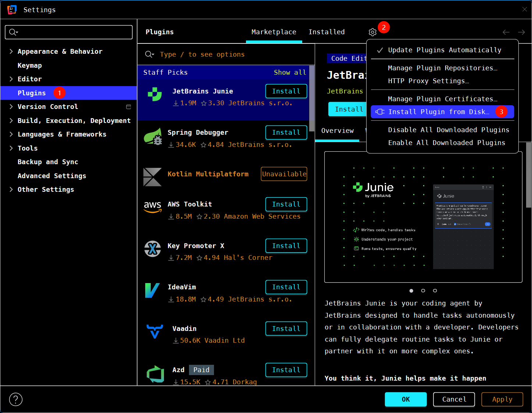Click the Apply button
Viewport: 532px width, 413px height.
point(502,399)
